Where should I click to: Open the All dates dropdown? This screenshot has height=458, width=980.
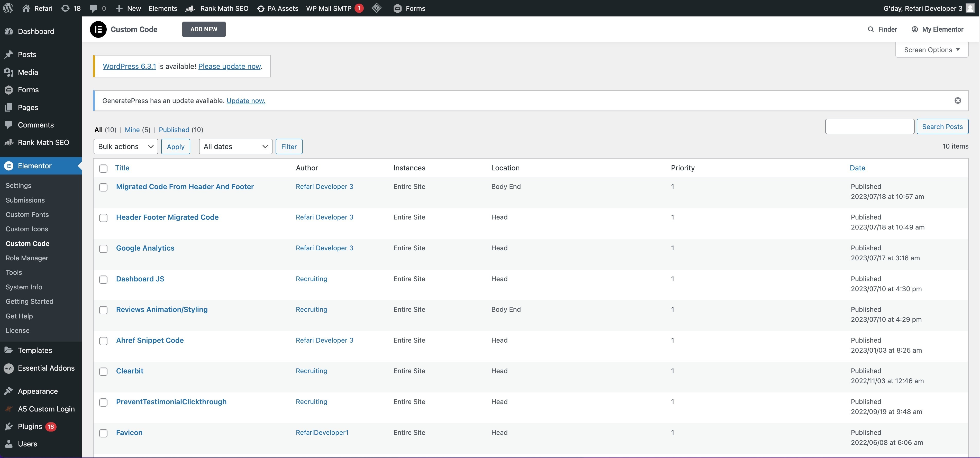235,146
